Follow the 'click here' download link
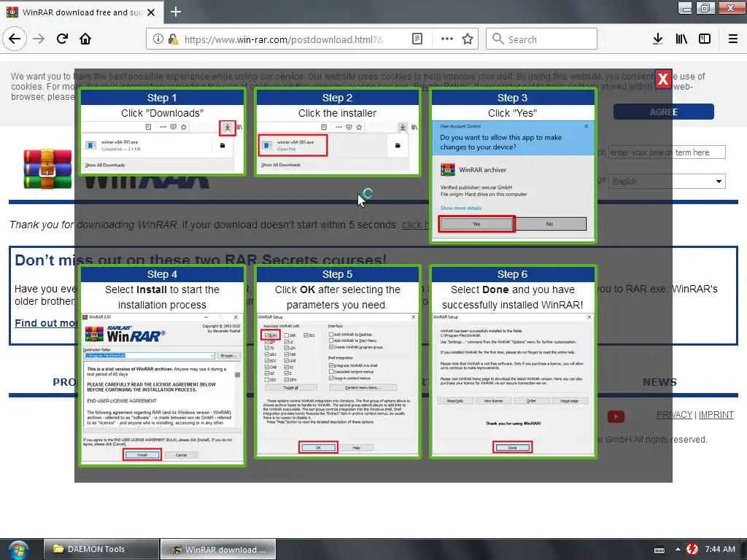 point(416,225)
